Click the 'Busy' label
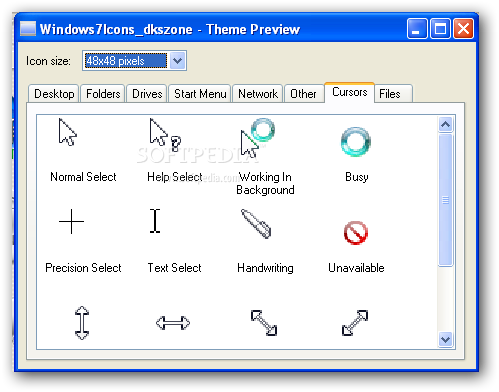The image size is (499, 392). point(357,177)
